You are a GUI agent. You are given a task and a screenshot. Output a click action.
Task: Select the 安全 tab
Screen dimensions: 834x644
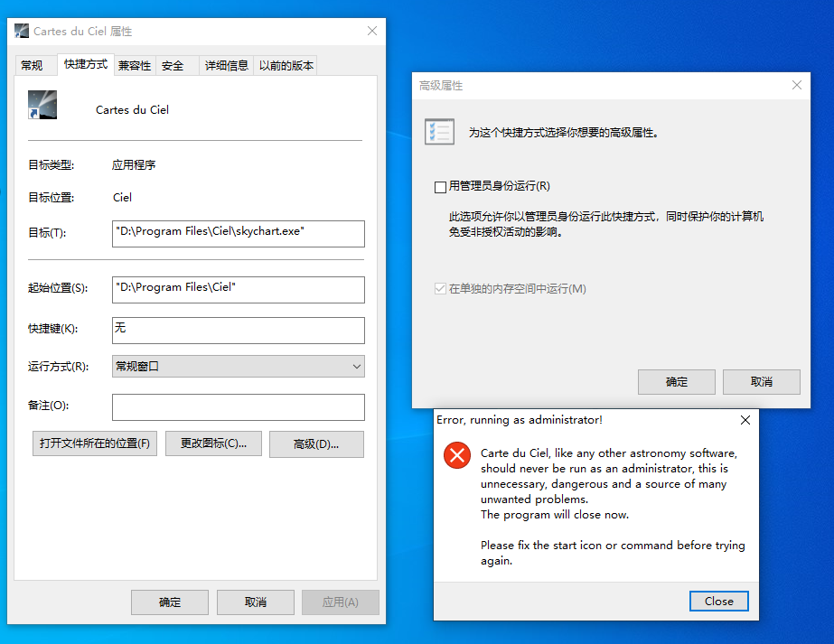pos(173,65)
